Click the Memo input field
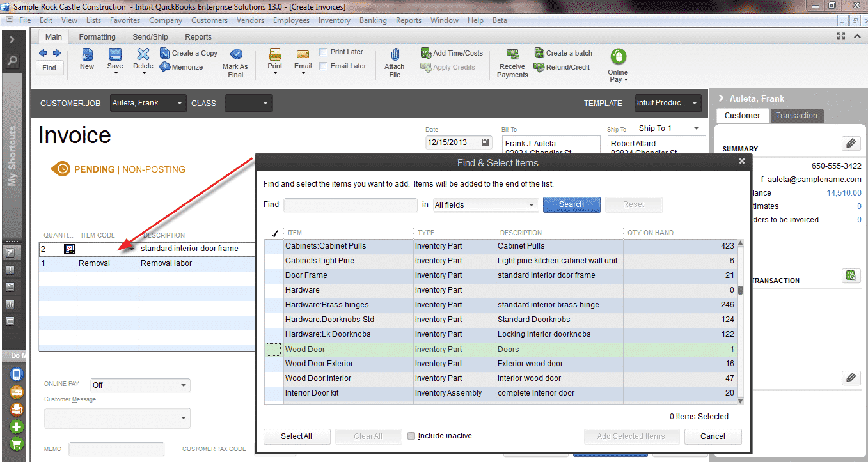 (x=116, y=449)
